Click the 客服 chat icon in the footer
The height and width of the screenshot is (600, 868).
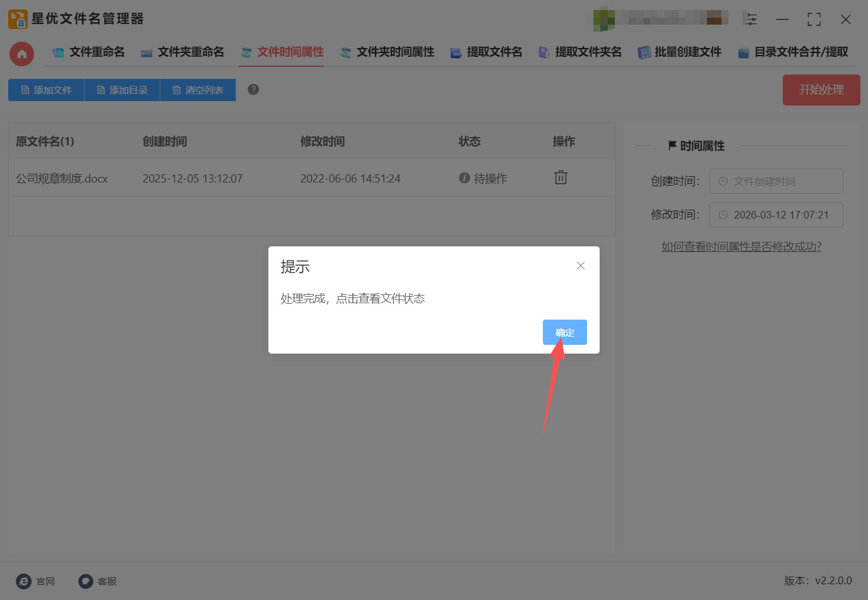pyautogui.click(x=85, y=581)
